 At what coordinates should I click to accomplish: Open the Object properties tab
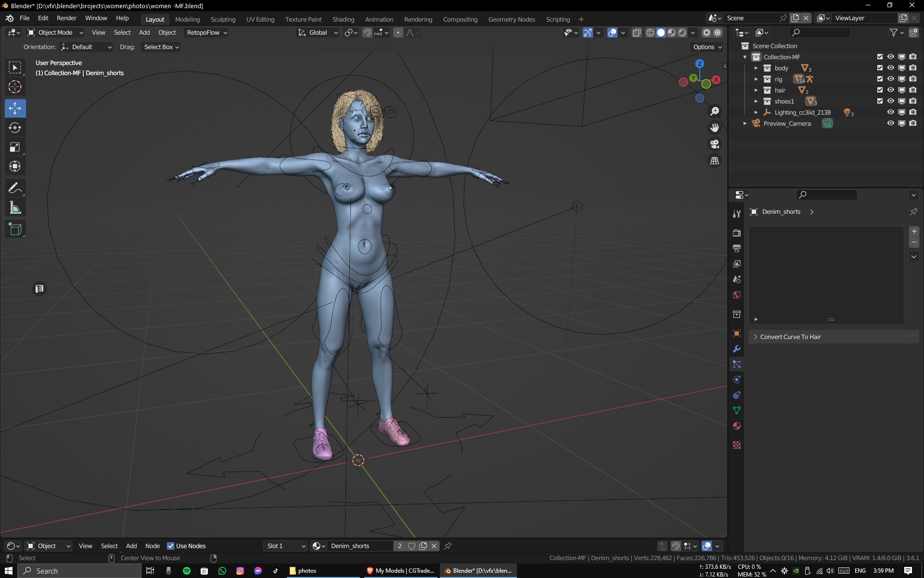click(736, 333)
